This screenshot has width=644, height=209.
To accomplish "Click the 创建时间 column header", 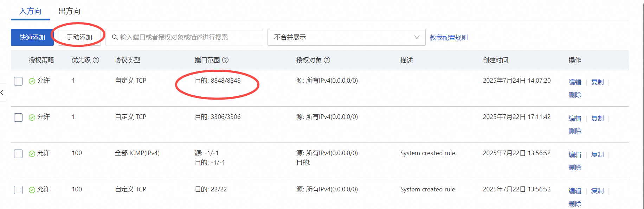I will [495, 60].
